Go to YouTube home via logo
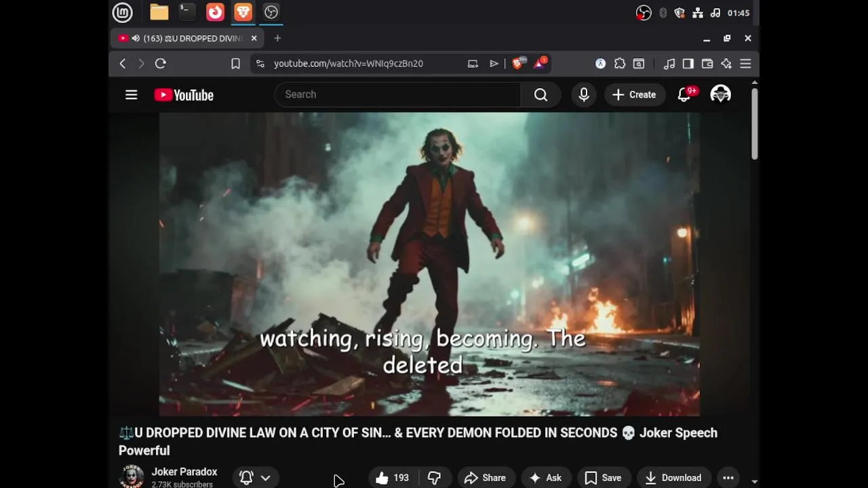868x488 pixels. pyautogui.click(x=184, y=95)
